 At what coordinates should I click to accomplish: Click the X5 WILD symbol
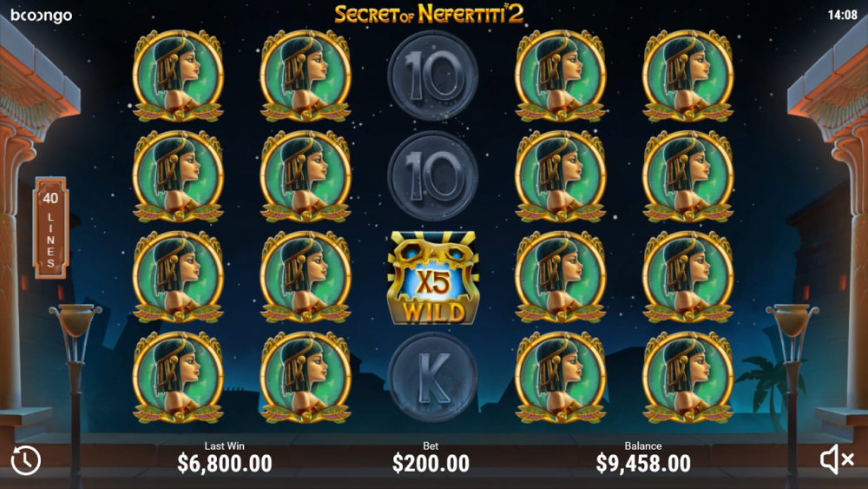click(433, 277)
